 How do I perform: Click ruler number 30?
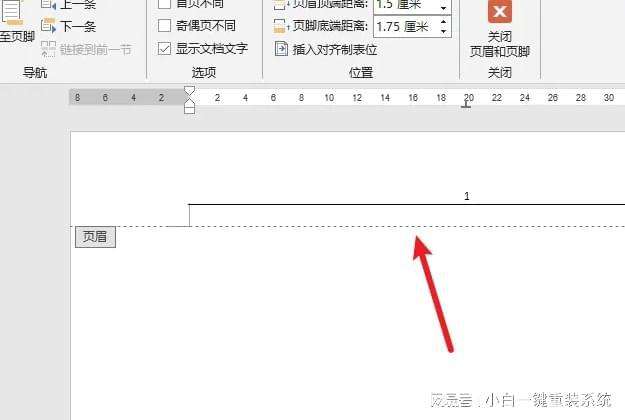(609, 98)
